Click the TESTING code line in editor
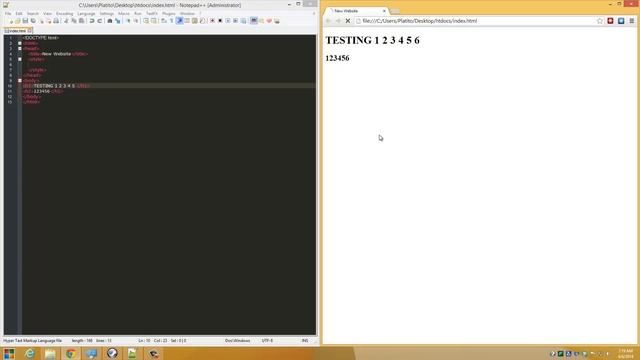 click(x=56, y=86)
